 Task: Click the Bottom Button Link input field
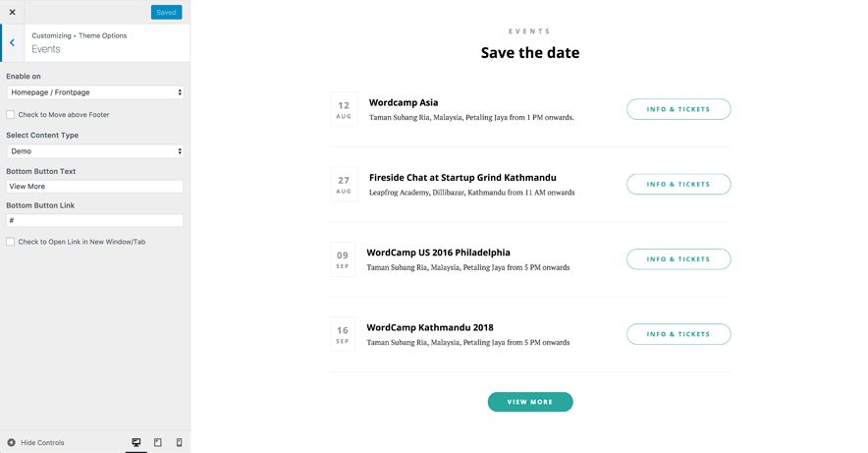95,221
